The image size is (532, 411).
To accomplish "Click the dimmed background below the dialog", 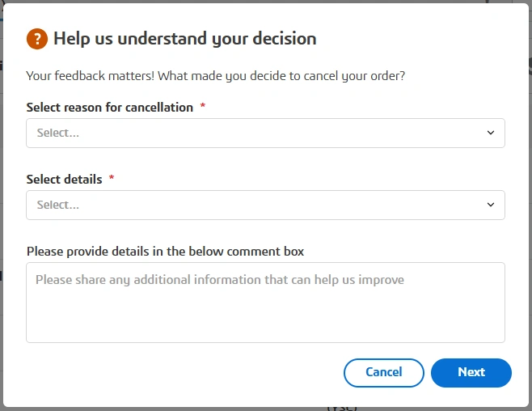I will click(162, 409).
